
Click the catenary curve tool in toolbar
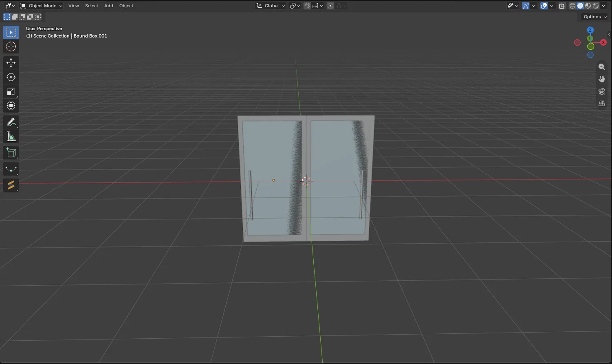[x=11, y=169]
